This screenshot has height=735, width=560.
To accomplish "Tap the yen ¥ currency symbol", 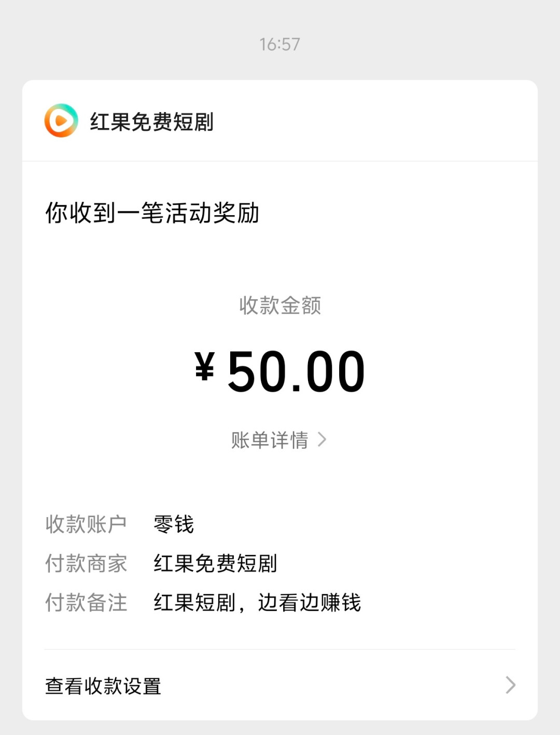I will 205,366.
